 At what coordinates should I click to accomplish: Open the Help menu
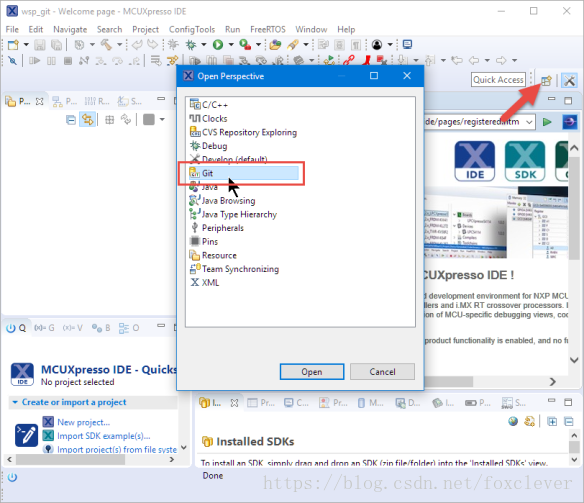coord(346,29)
